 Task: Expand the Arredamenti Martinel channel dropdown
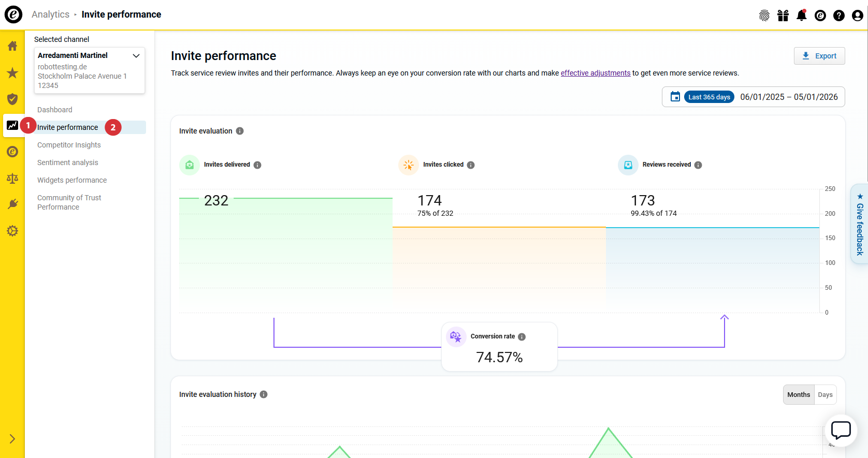[x=136, y=56]
